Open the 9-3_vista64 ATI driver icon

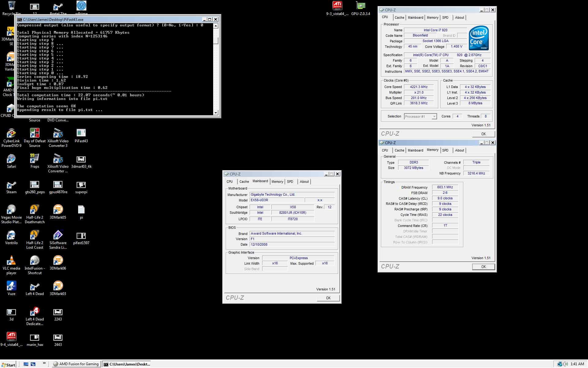pos(337,6)
